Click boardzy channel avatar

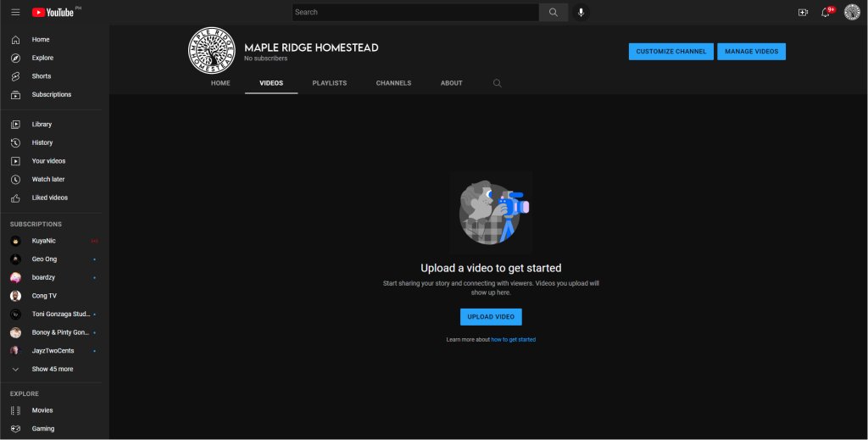pos(15,277)
